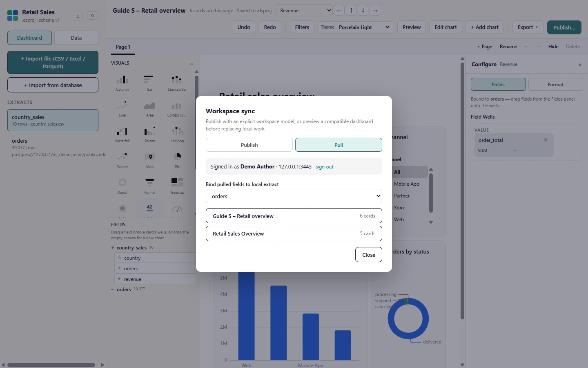
Task: Collapse the left sidebar with the double-chevron
Action: coord(93,16)
